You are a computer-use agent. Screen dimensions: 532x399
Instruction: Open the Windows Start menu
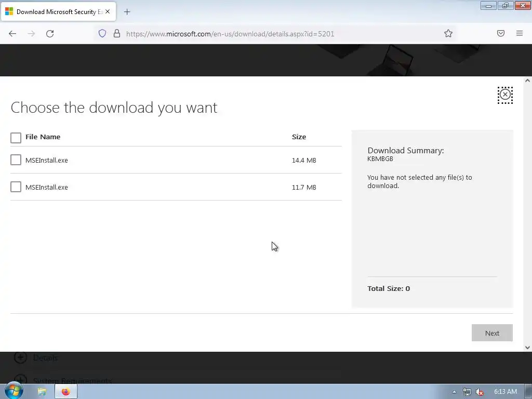coord(14,391)
